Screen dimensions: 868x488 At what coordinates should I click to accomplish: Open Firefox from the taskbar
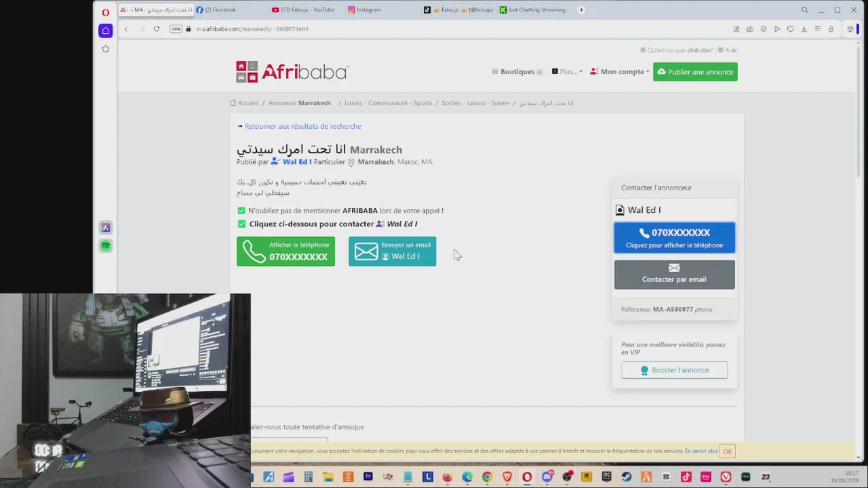click(x=447, y=477)
